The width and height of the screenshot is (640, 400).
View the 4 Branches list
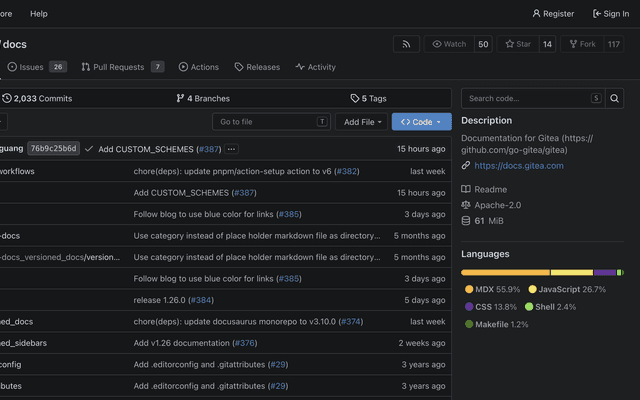pyautogui.click(x=203, y=98)
